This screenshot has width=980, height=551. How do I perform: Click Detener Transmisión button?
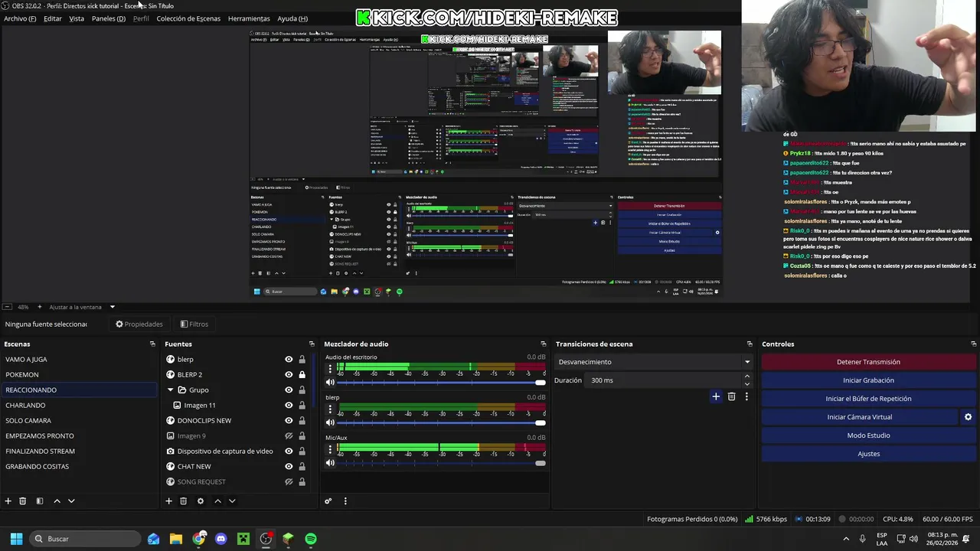pos(868,362)
